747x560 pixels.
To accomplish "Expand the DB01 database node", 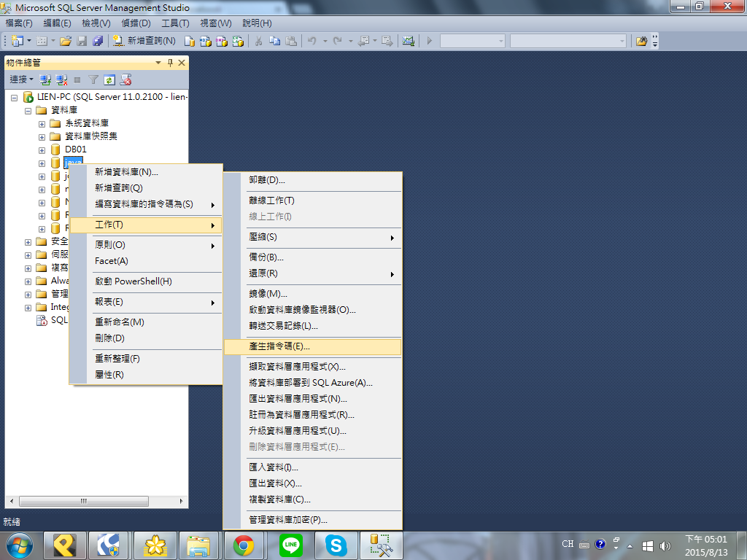I will coord(42,150).
